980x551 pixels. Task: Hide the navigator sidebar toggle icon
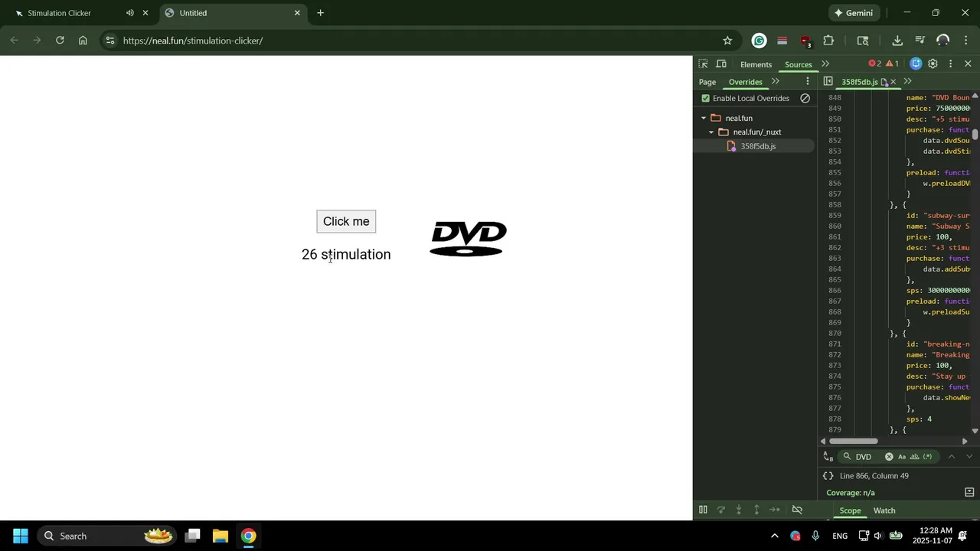click(x=828, y=82)
